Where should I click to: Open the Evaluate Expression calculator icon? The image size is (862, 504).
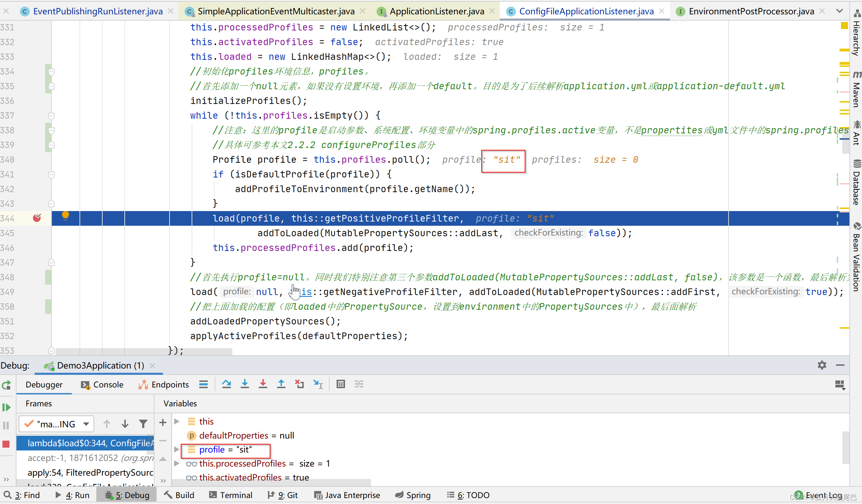[341, 384]
